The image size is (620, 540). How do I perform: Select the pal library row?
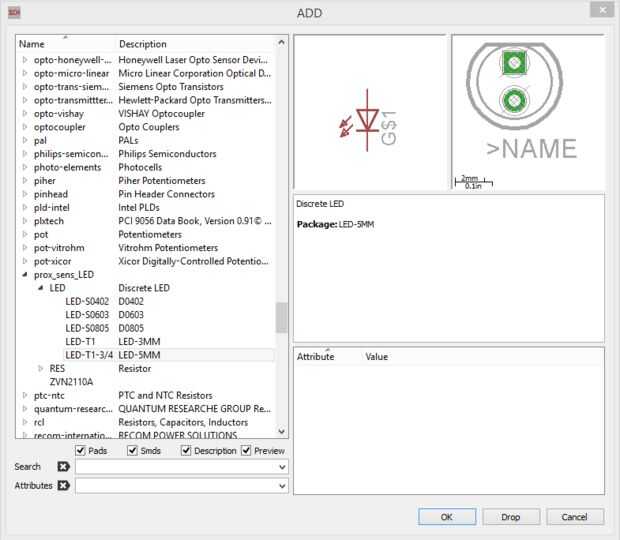(146, 140)
